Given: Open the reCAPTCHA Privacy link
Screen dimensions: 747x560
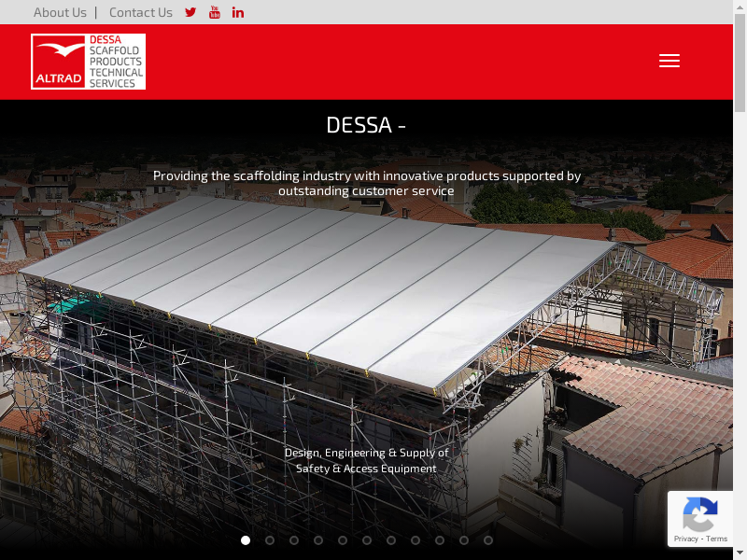Looking at the screenshot, I should tap(686, 539).
